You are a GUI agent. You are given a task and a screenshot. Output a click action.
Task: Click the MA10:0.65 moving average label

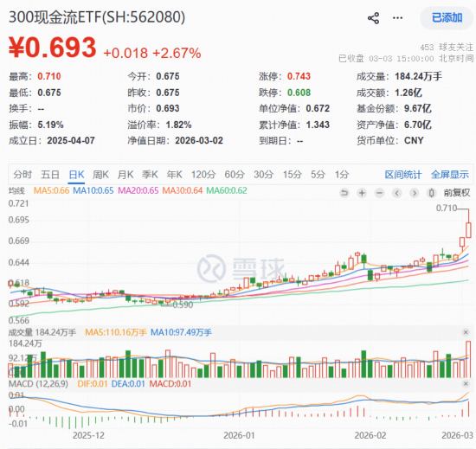(x=93, y=190)
